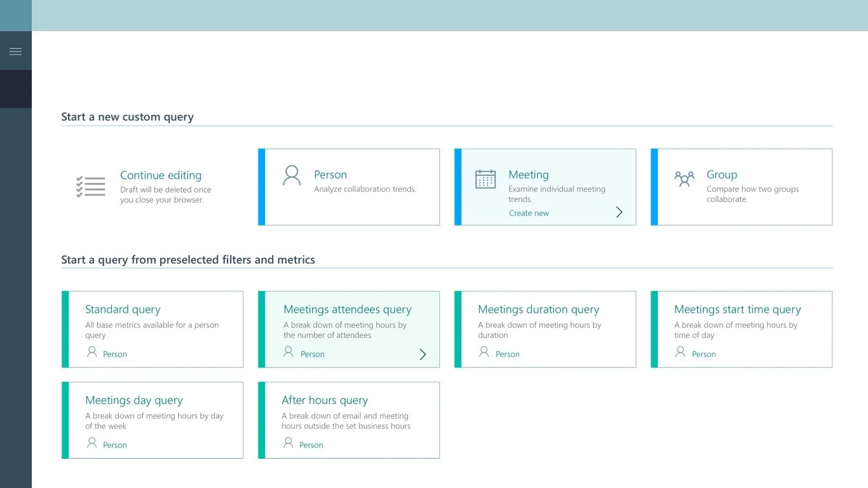The height and width of the screenshot is (488, 868).
Task: Open the Continue editing draft
Action: click(x=160, y=175)
